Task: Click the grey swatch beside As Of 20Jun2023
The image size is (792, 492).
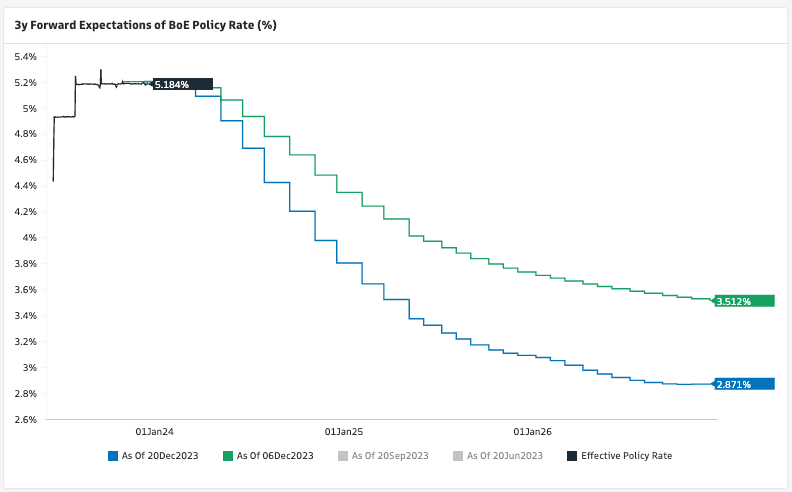Action: tap(458, 456)
